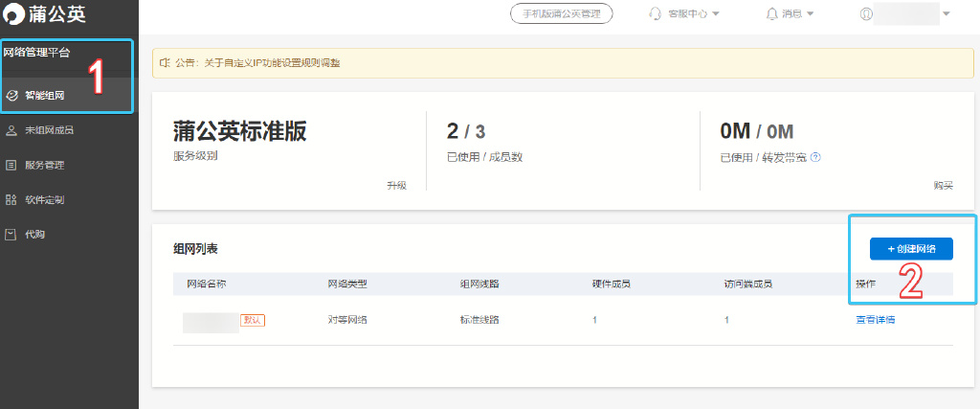Click the blurred network name cell
The width and height of the screenshot is (980, 409).
pos(211,323)
